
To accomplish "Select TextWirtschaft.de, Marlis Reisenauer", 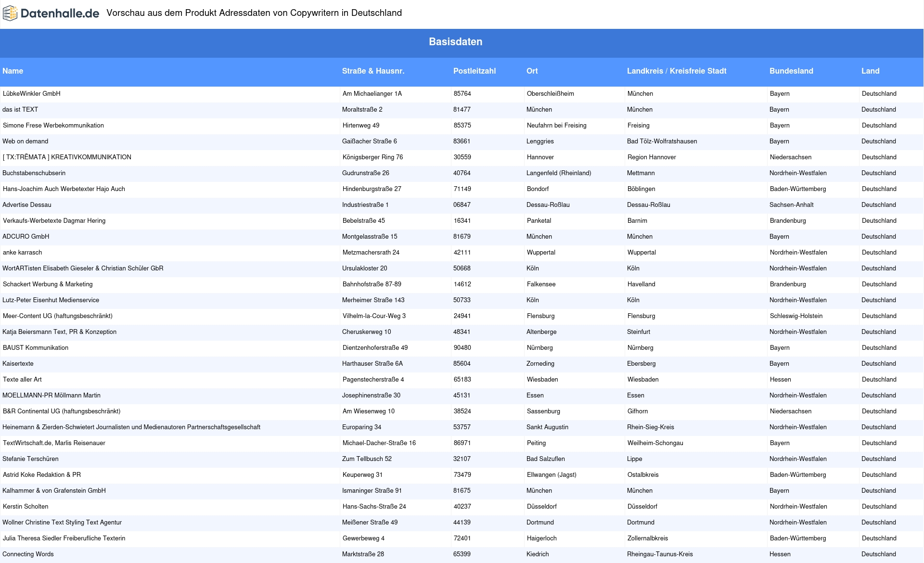I will [54, 443].
